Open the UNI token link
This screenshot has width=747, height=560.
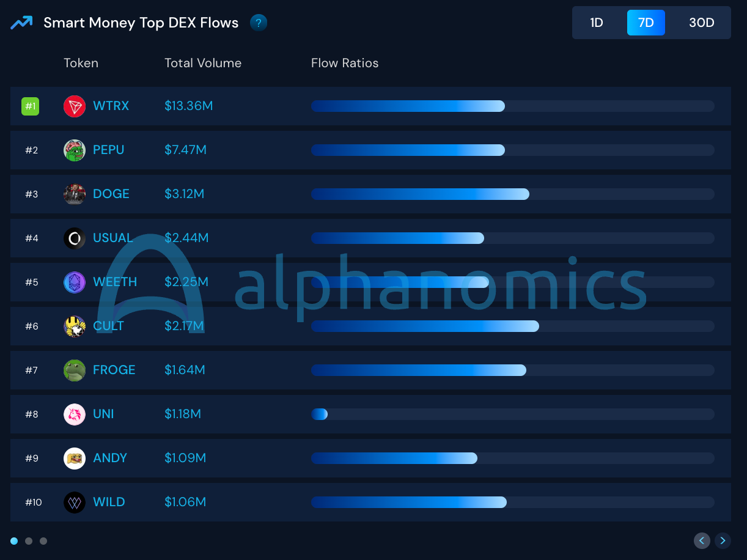tap(104, 414)
